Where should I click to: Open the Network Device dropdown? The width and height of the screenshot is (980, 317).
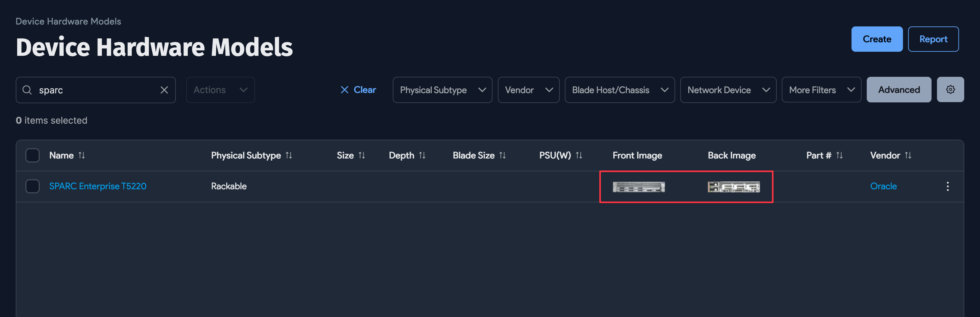(x=728, y=90)
